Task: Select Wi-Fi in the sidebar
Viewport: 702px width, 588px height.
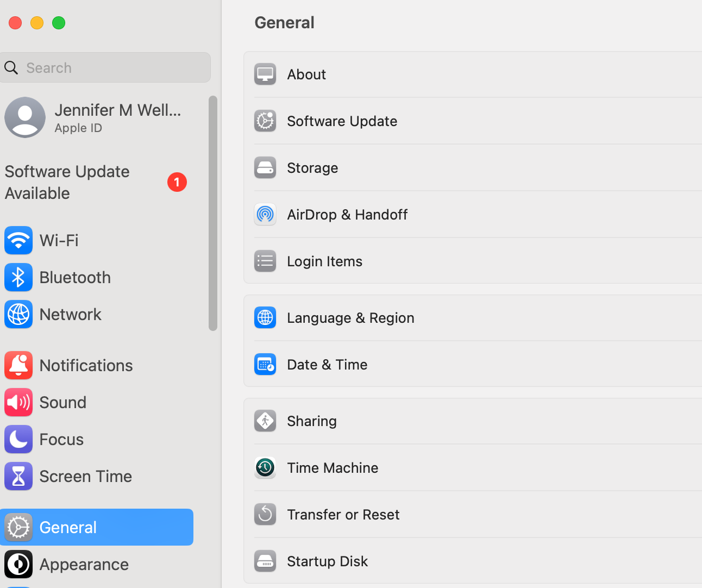Action: coord(59,240)
